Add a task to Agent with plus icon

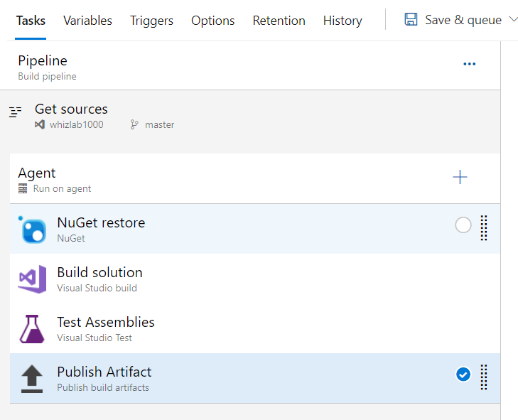click(x=460, y=178)
